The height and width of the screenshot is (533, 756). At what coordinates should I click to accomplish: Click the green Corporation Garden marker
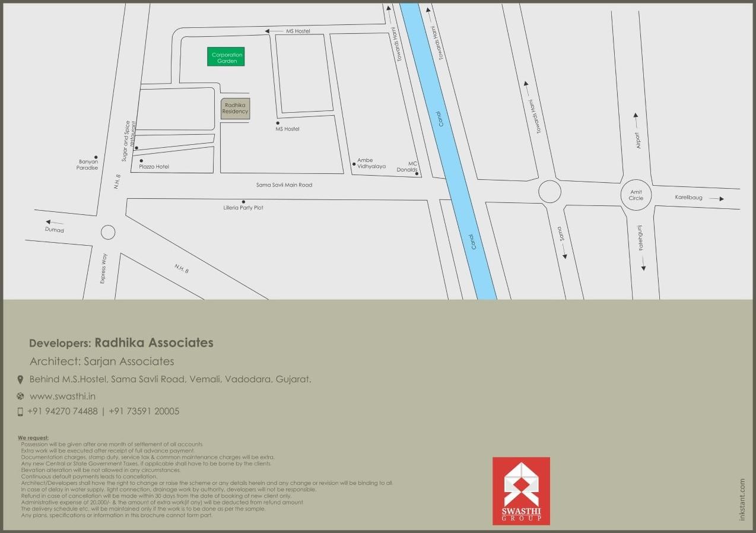227,56
